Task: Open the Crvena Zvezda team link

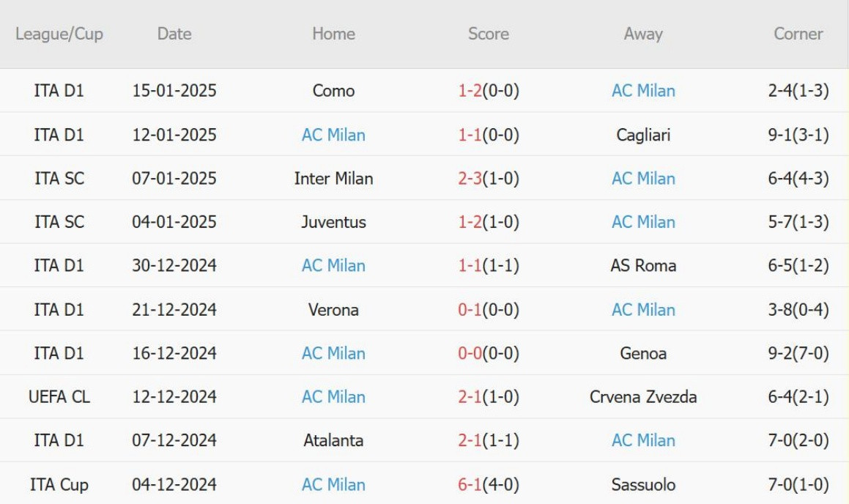Action: (x=643, y=397)
